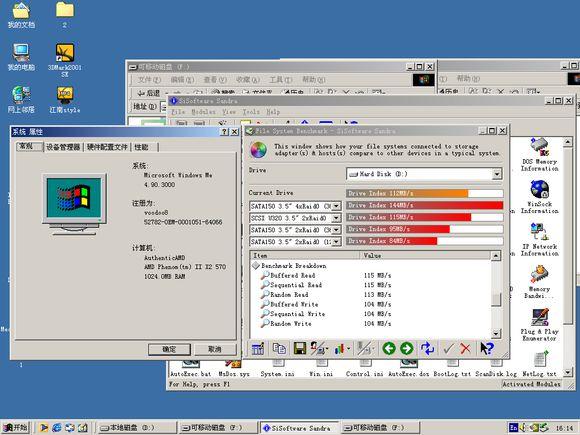Select the 网上邻居 desktop icon
The height and width of the screenshot is (435, 580).
click(21, 99)
